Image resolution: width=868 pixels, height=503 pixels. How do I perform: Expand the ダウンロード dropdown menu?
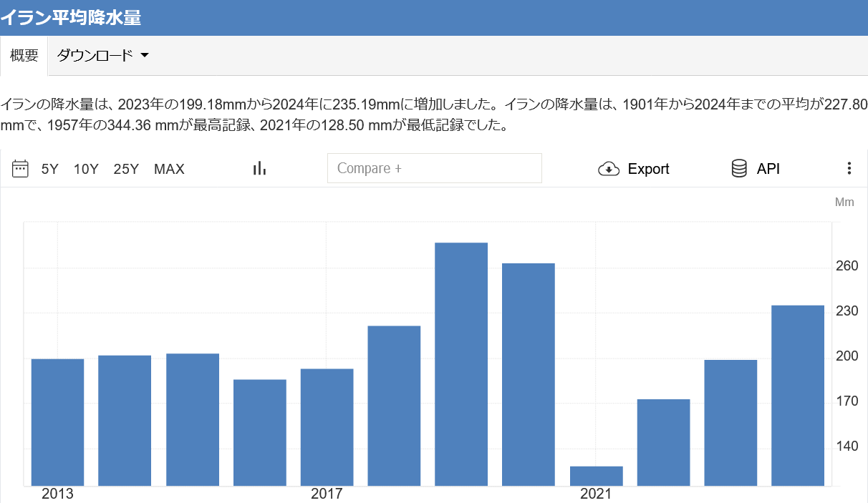point(95,56)
